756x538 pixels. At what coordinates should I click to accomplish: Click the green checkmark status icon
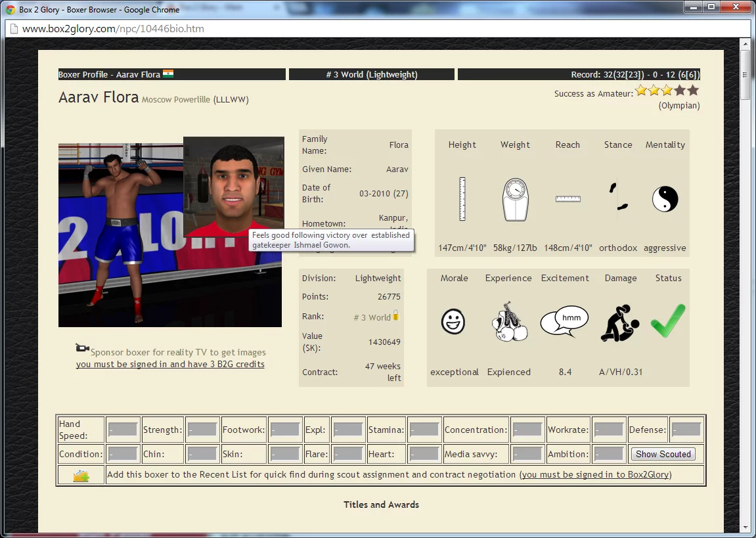(668, 321)
